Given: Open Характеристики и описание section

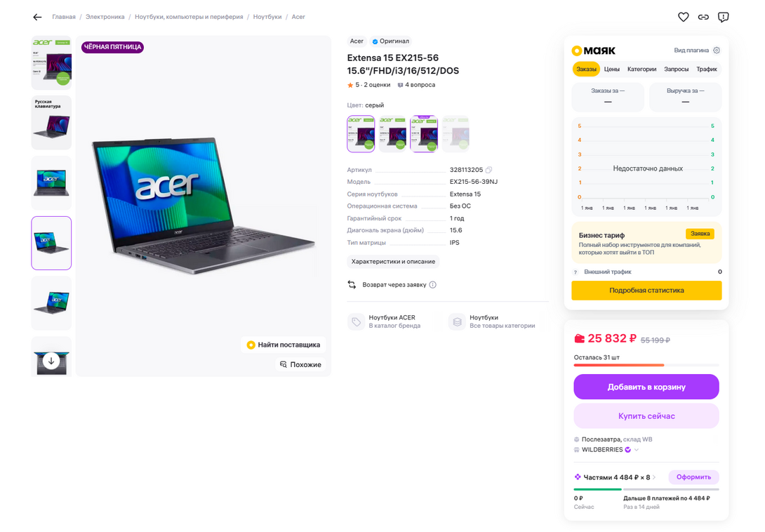Looking at the screenshot, I should pyautogui.click(x=393, y=262).
